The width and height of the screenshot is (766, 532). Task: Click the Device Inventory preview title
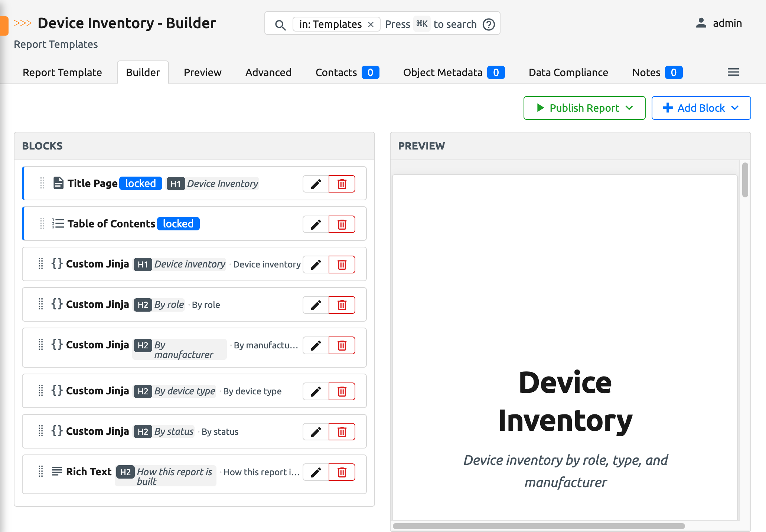coord(565,401)
